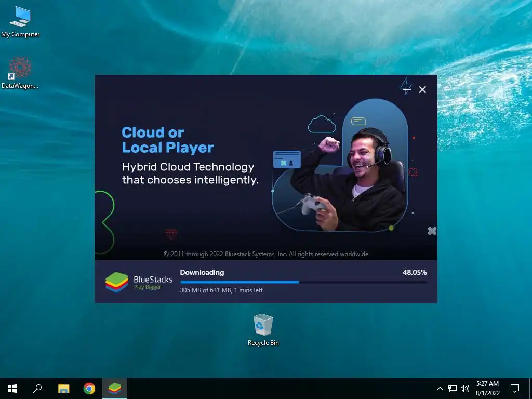Click the Show Desktop sliver
The image size is (532, 399).
[530, 389]
